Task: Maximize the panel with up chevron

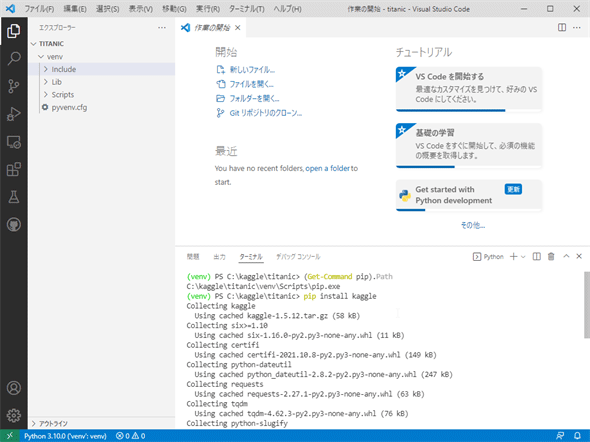Action: (566, 257)
